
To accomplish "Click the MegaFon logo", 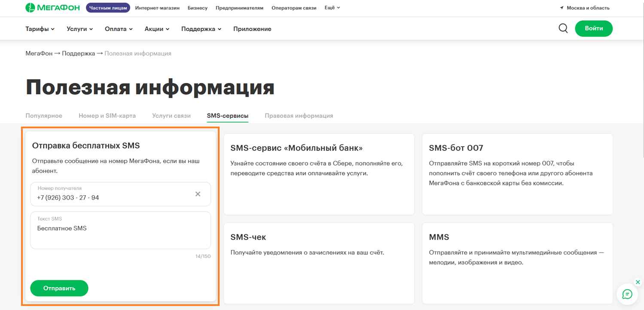I will coord(53,8).
